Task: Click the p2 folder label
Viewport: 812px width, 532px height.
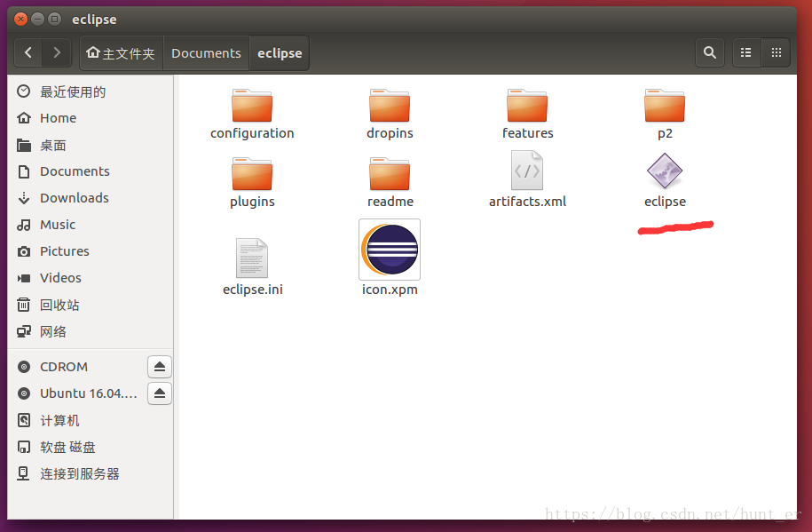Action: pyautogui.click(x=665, y=133)
